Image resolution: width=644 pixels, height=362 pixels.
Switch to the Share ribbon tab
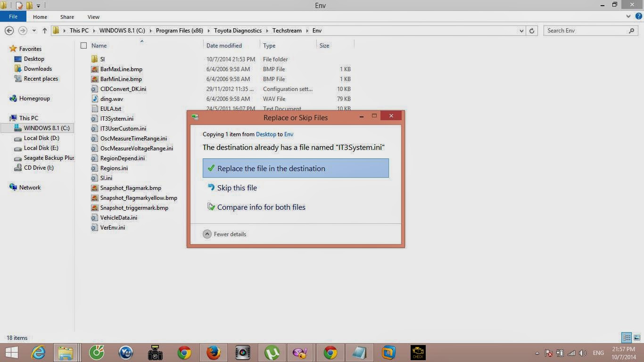coord(67,17)
